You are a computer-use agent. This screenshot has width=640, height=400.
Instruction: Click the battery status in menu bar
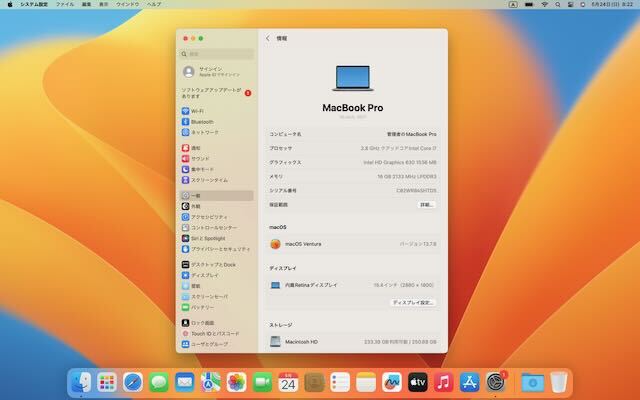coord(529,4)
